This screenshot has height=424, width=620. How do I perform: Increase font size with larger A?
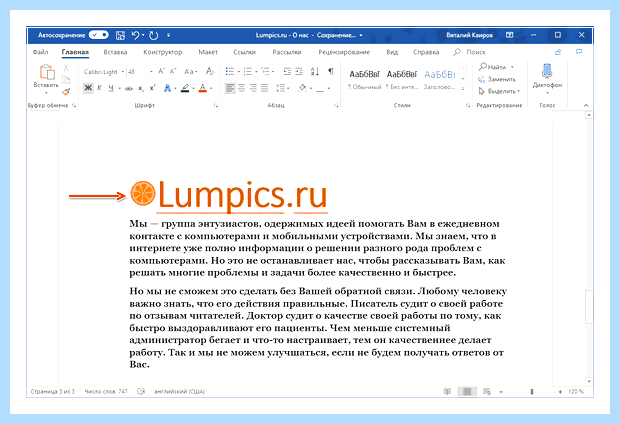tap(161, 72)
